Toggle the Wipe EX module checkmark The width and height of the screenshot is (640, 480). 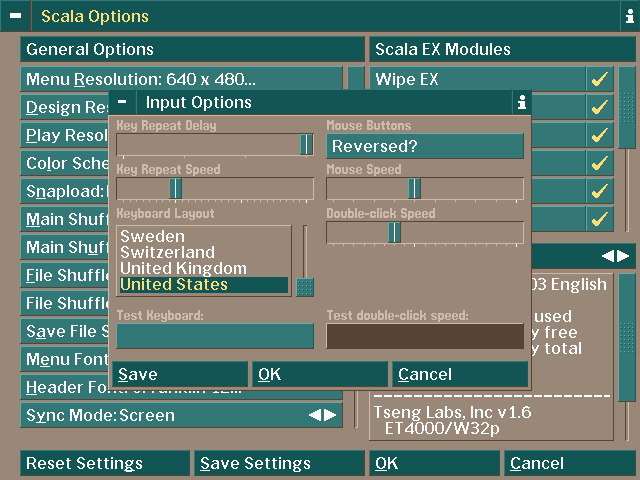599,79
